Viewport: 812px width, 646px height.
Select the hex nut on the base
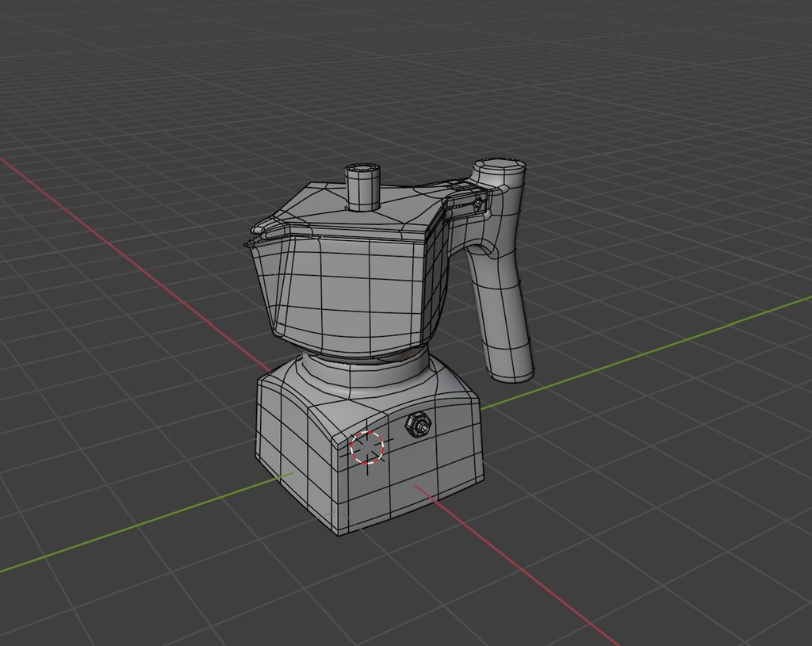click(x=417, y=426)
